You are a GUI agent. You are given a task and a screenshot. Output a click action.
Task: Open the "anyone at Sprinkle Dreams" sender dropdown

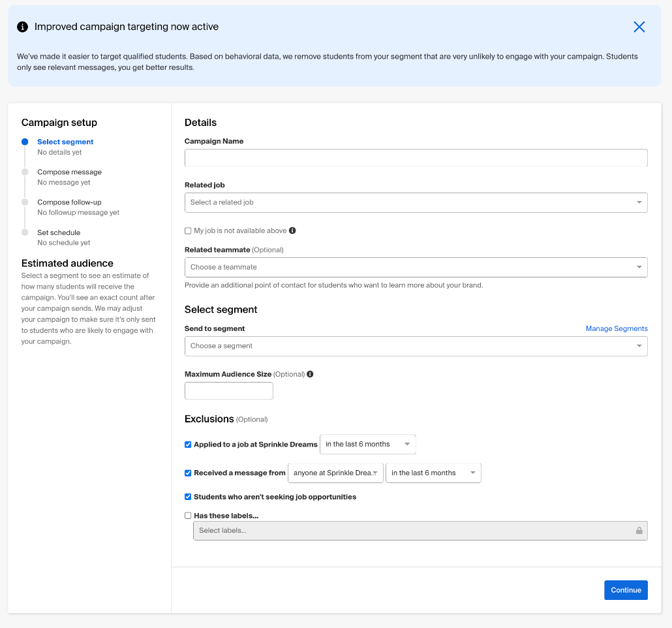[335, 473]
